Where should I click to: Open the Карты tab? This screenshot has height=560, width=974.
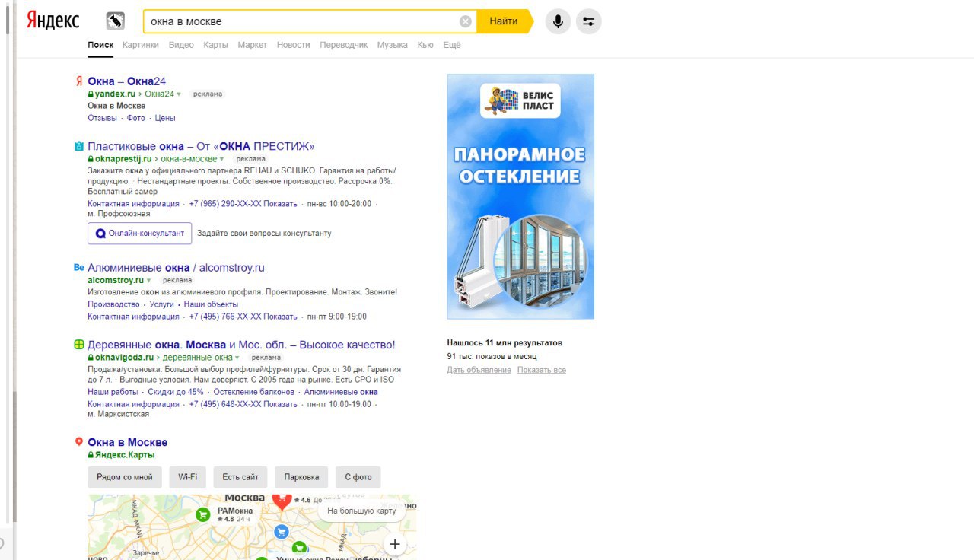point(215,45)
